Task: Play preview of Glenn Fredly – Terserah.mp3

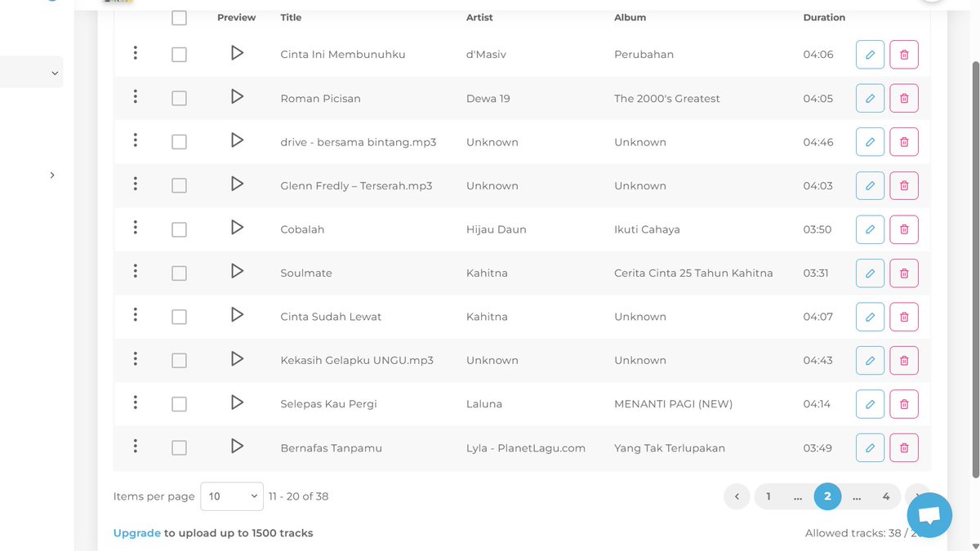Action: coord(237,184)
